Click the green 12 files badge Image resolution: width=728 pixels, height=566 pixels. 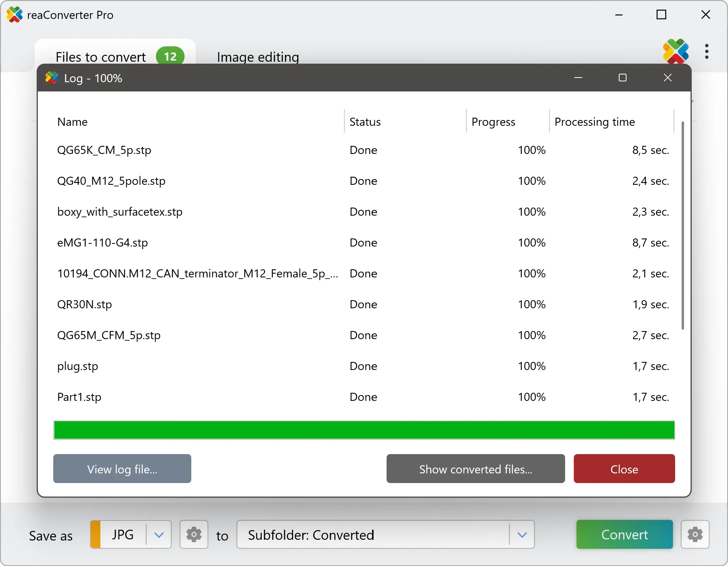click(170, 56)
